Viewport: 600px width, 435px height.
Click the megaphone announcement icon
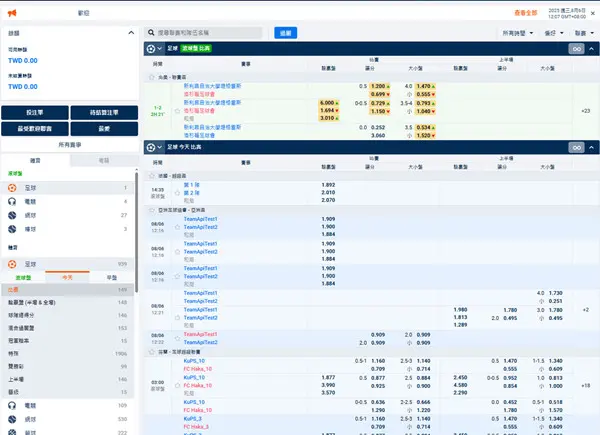[x=13, y=12]
